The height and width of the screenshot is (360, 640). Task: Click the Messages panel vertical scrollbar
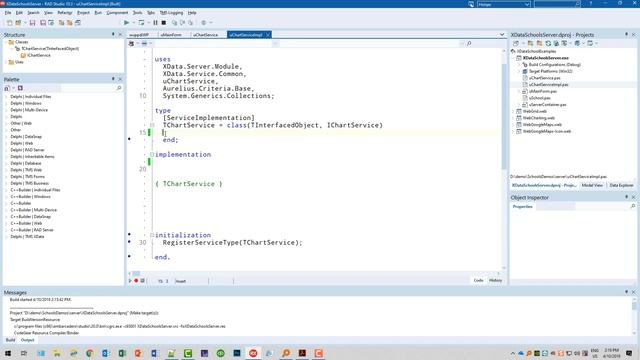(634, 316)
